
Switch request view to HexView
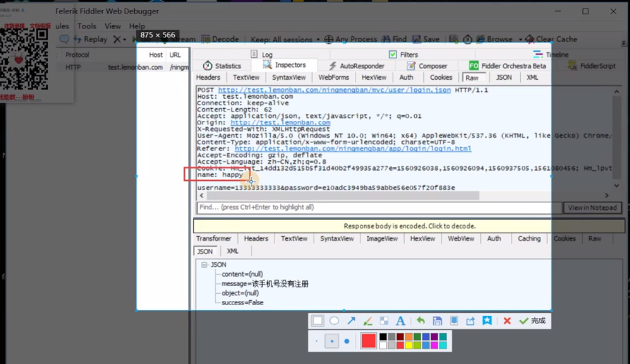pyautogui.click(x=373, y=77)
